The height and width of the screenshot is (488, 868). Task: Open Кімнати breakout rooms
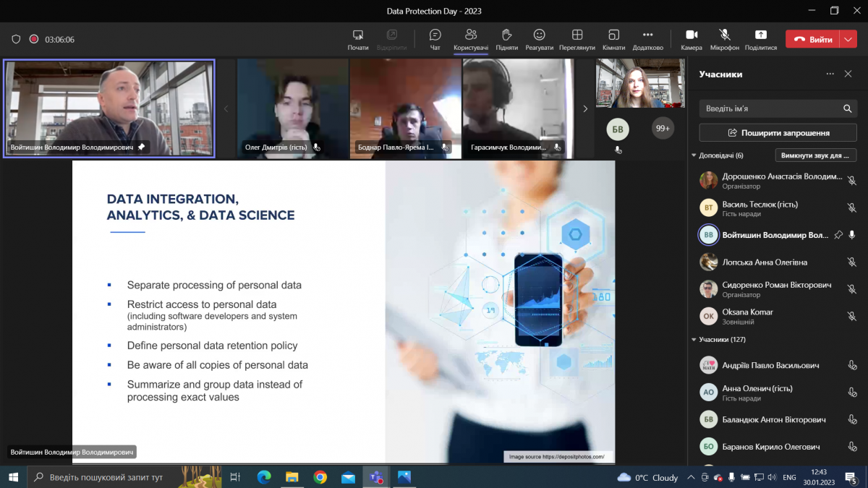tap(613, 39)
